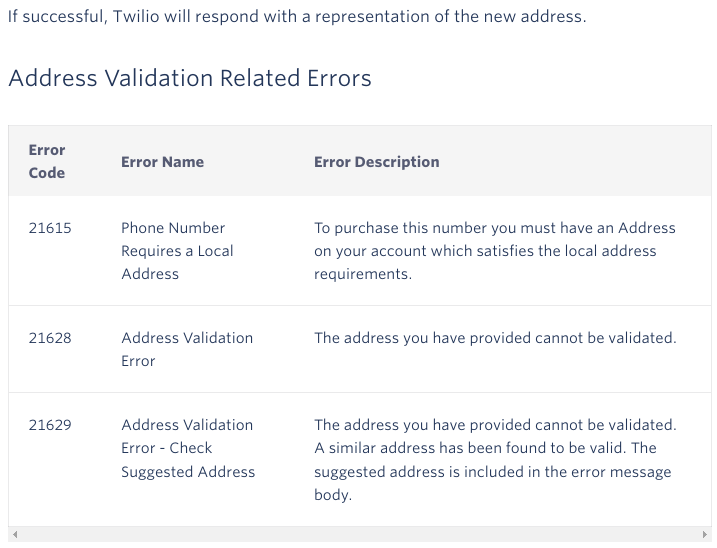Click error code 21615
The width and height of the screenshot is (717, 548).
point(50,228)
